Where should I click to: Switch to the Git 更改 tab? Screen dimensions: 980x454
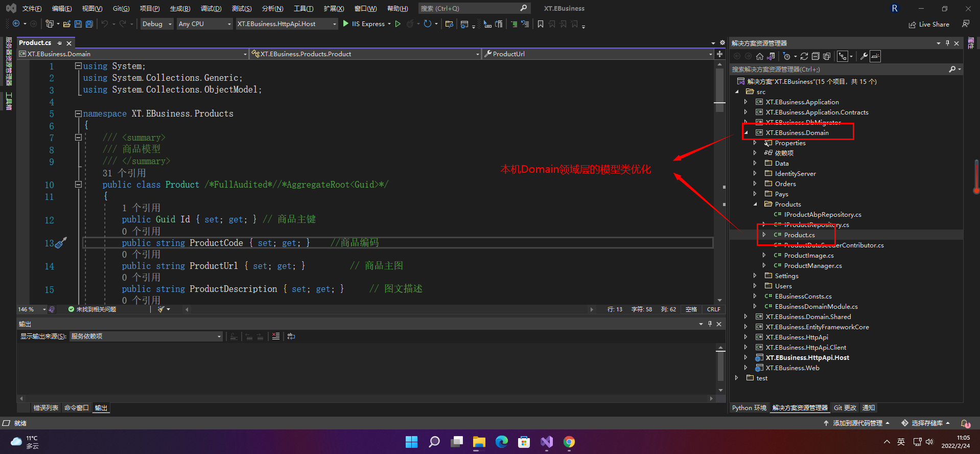845,408
